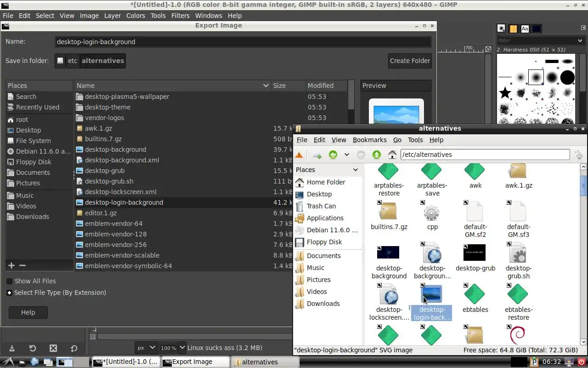The height and width of the screenshot is (368, 588).
Task: Click Name column sort arrow in Export dialog
Action: point(266,86)
